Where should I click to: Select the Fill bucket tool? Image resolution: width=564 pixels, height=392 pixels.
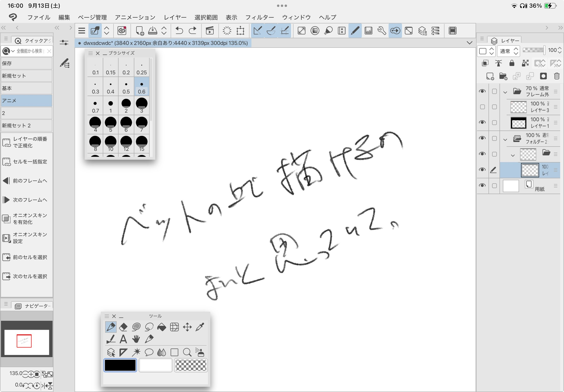point(162,327)
